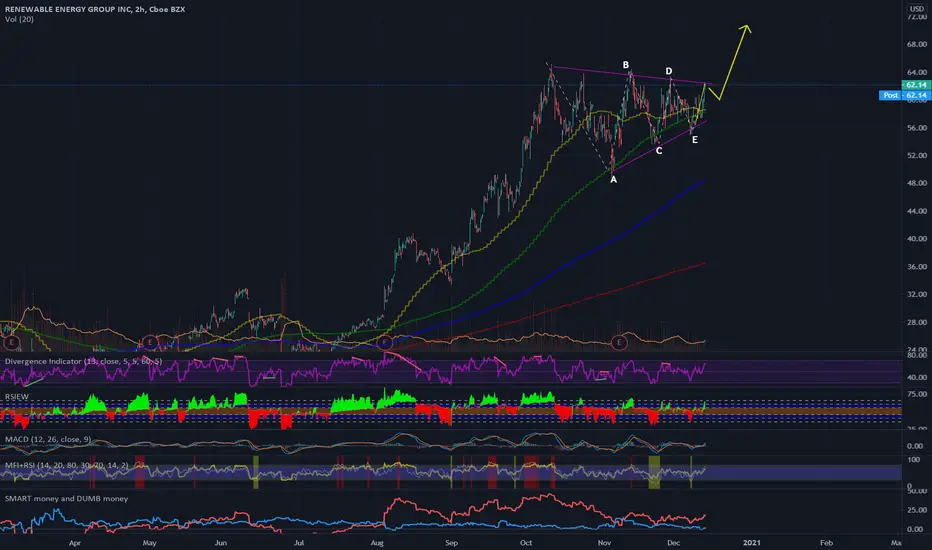Viewport: 932px width, 550px height.
Task: Select the Divergence Indicator legend label
Action: click(83, 362)
